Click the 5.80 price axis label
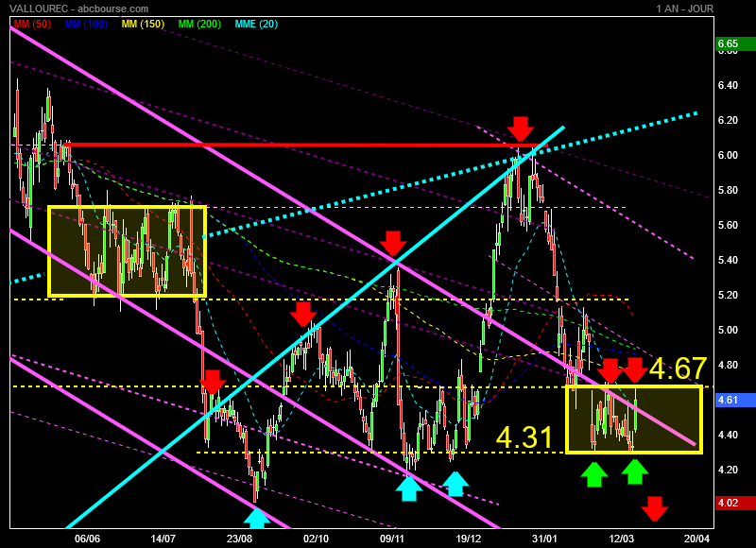This screenshot has height=548, width=756. point(728,190)
